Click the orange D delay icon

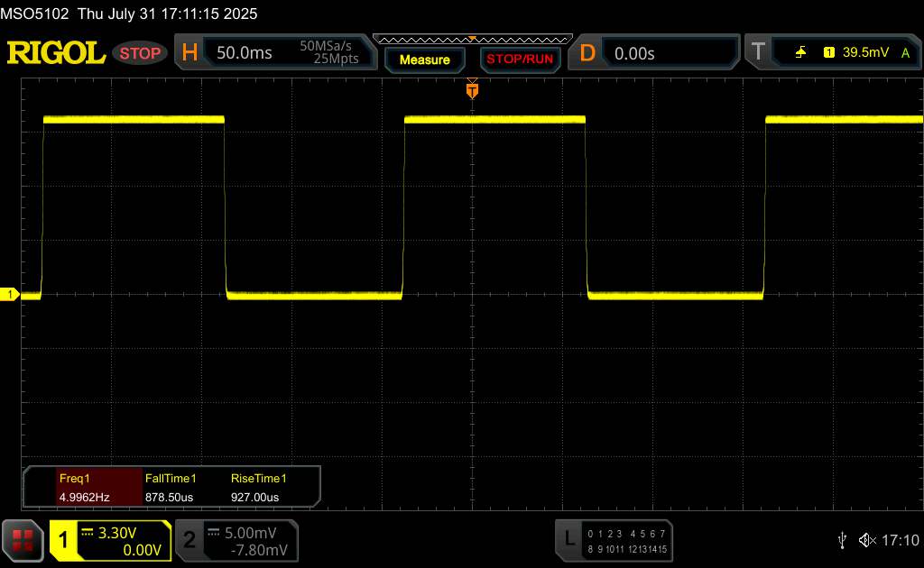587,53
